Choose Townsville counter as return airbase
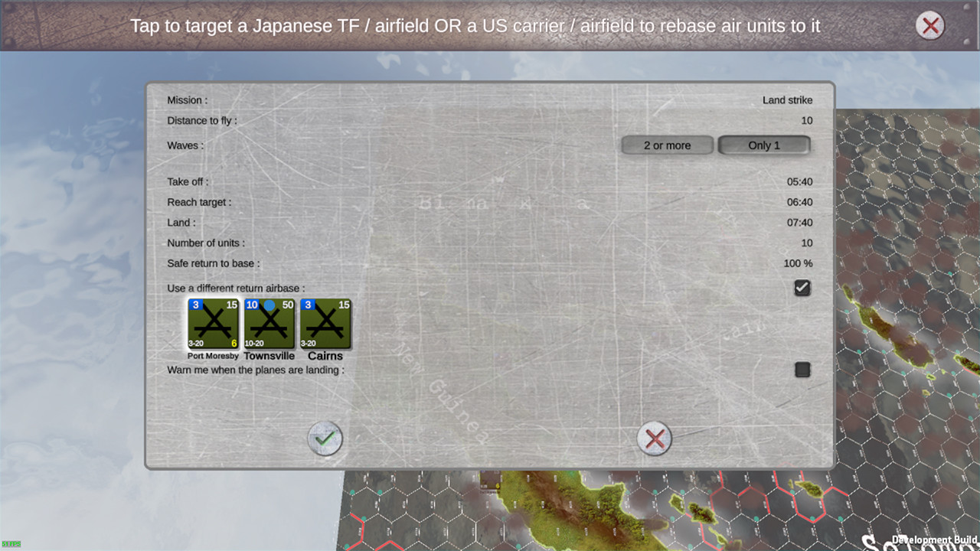The height and width of the screenshot is (551, 980). click(269, 323)
